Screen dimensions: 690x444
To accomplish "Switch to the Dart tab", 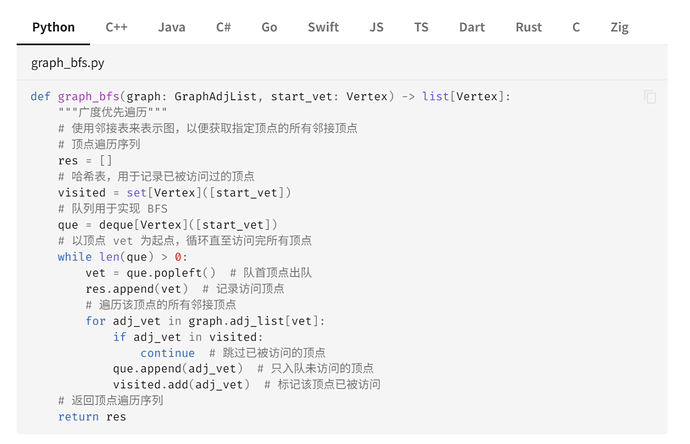I will click(471, 27).
